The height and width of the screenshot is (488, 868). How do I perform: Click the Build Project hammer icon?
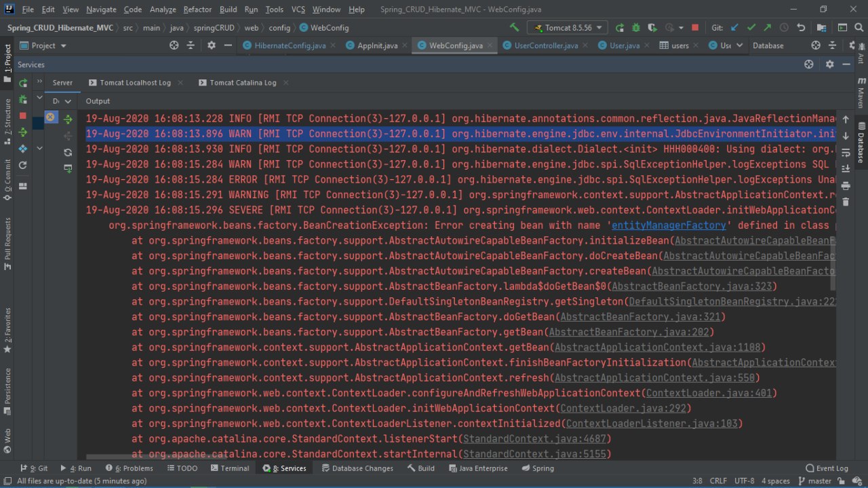(515, 28)
